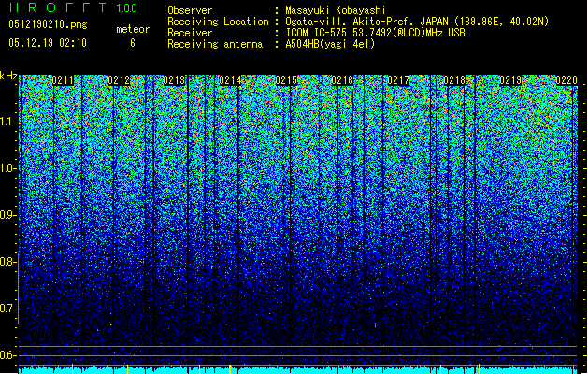Click the 'Receiving antenna' label
The image size is (588, 374).
tap(215, 44)
